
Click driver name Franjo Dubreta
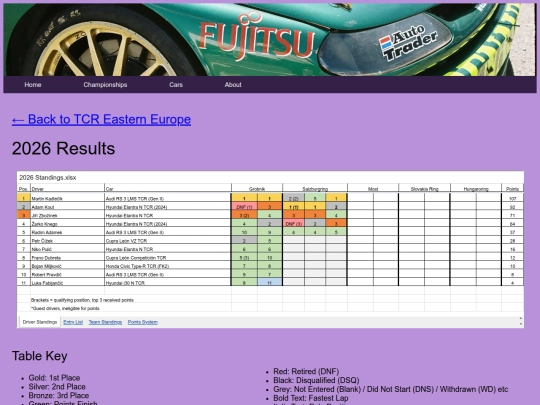point(46,258)
